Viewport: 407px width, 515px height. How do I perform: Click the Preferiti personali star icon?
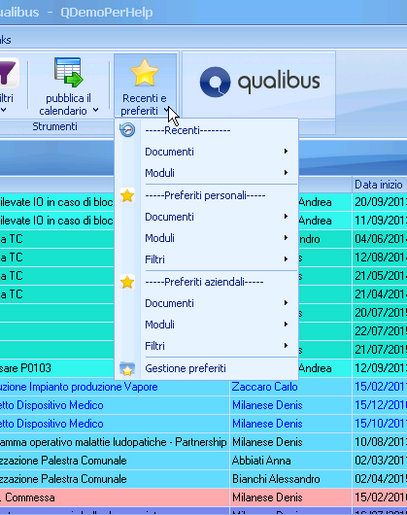(x=127, y=196)
